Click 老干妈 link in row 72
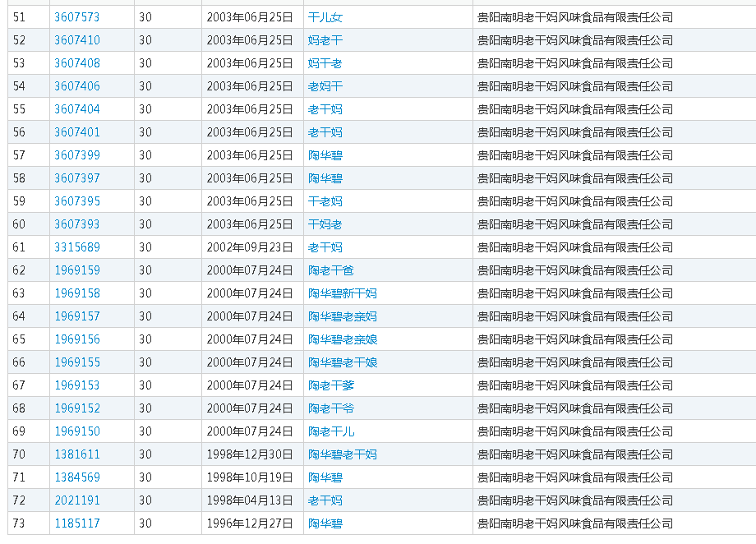This screenshot has width=756, height=544. coord(325,500)
